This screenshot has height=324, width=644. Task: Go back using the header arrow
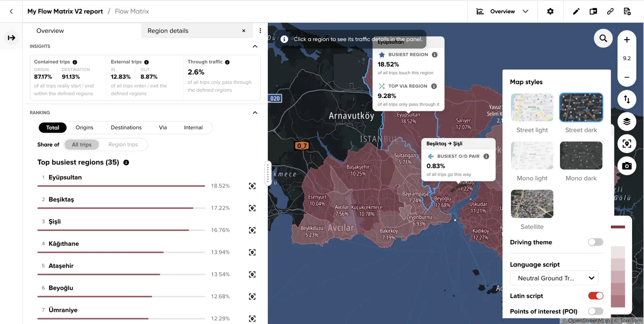pos(11,11)
